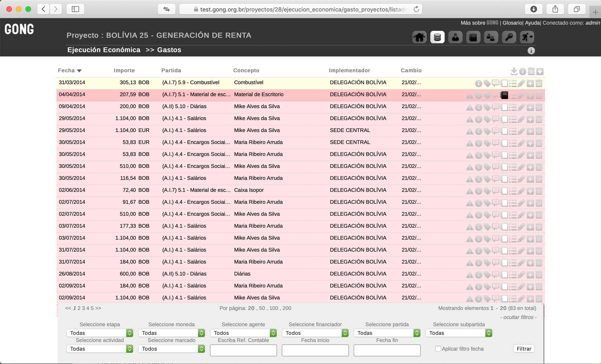This screenshot has height=364, width=601.
Task: Click the key icon in header
Action: click(x=509, y=37)
